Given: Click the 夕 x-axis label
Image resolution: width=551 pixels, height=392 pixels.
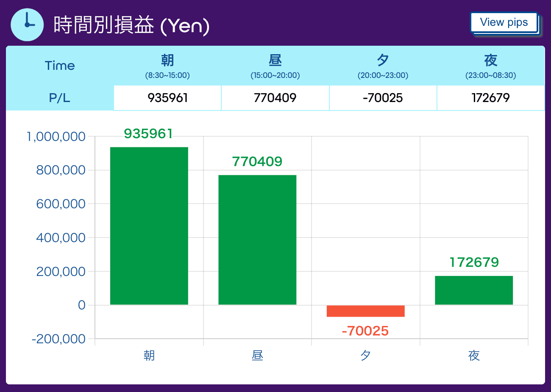Looking at the screenshot, I should click(366, 356).
